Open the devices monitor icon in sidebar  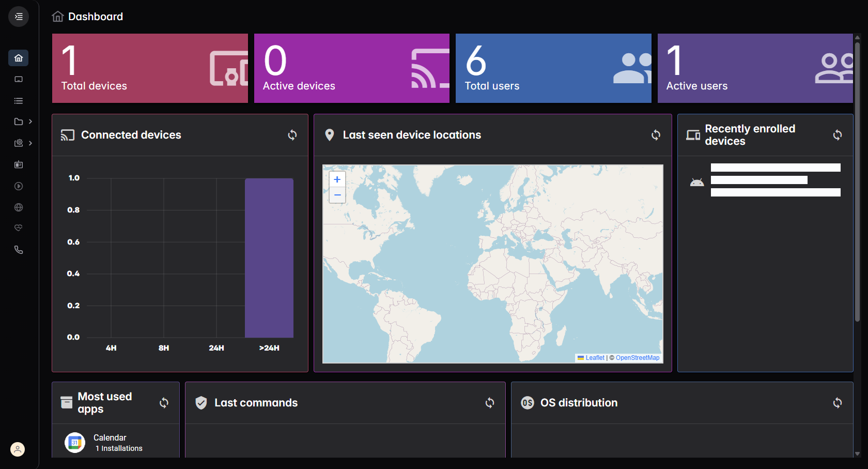pos(19,79)
